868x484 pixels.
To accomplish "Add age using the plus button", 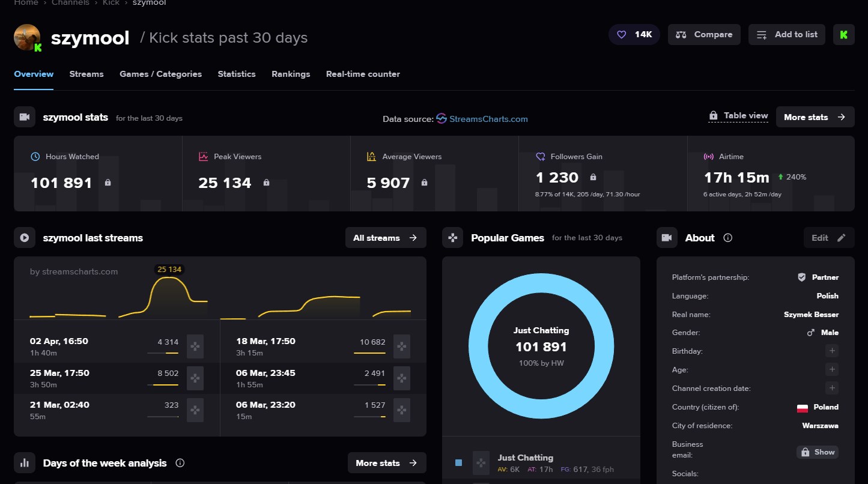I will [831, 369].
